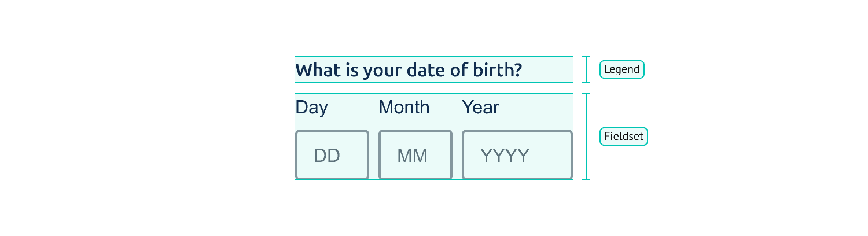Click the Day input field
This screenshot has width=868, height=236.
[x=332, y=154]
